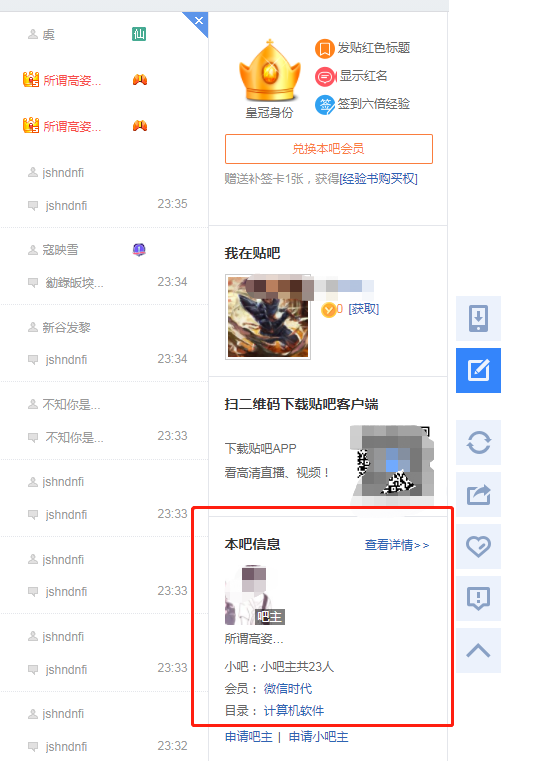Click the orange 发贴红色标题 icon
The image size is (553, 761).
(324, 49)
